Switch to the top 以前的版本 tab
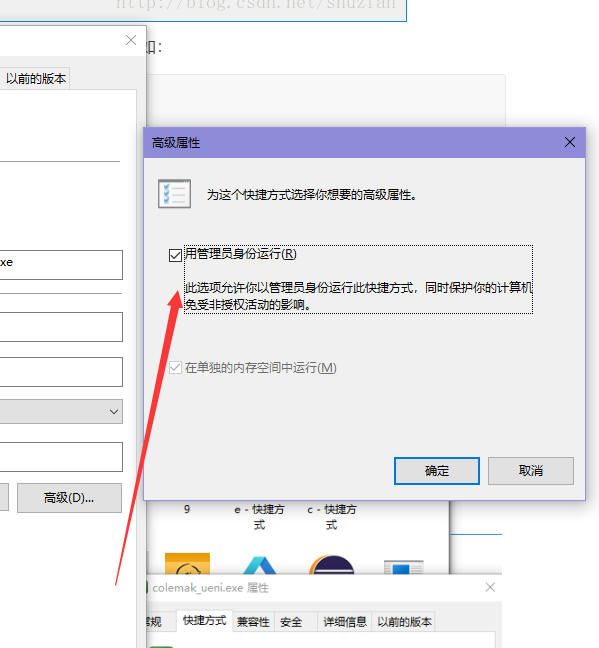This screenshot has width=599, height=648. coord(36,79)
